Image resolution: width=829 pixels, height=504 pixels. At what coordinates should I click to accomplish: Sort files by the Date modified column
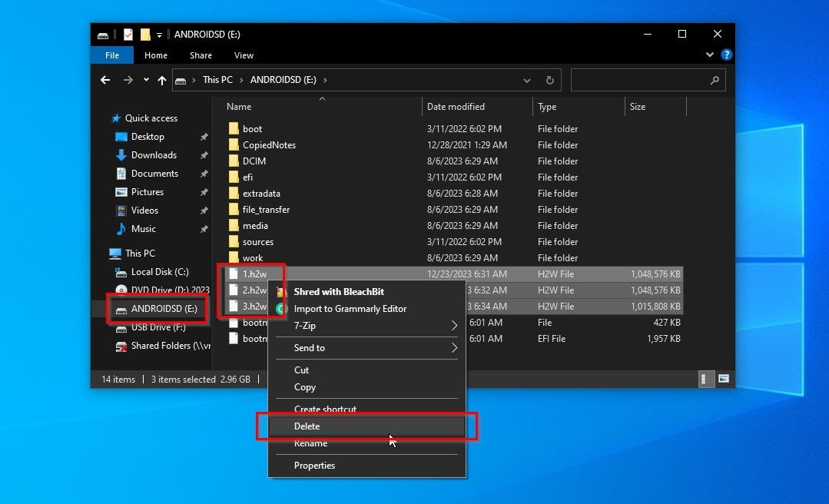coord(456,107)
